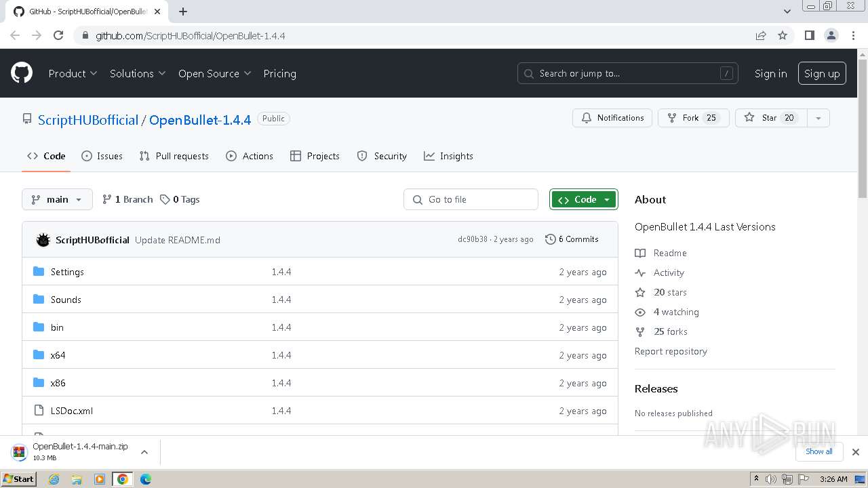Fork the repository with Fork button
The image size is (868, 488).
tap(693, 118)
